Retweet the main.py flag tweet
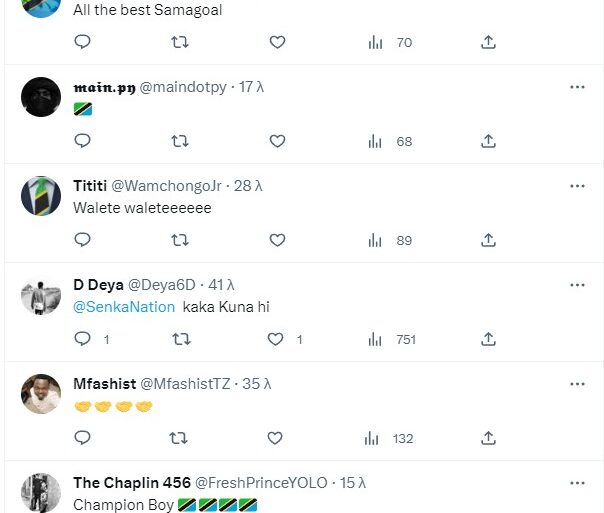604x513 pixels. 180,141
